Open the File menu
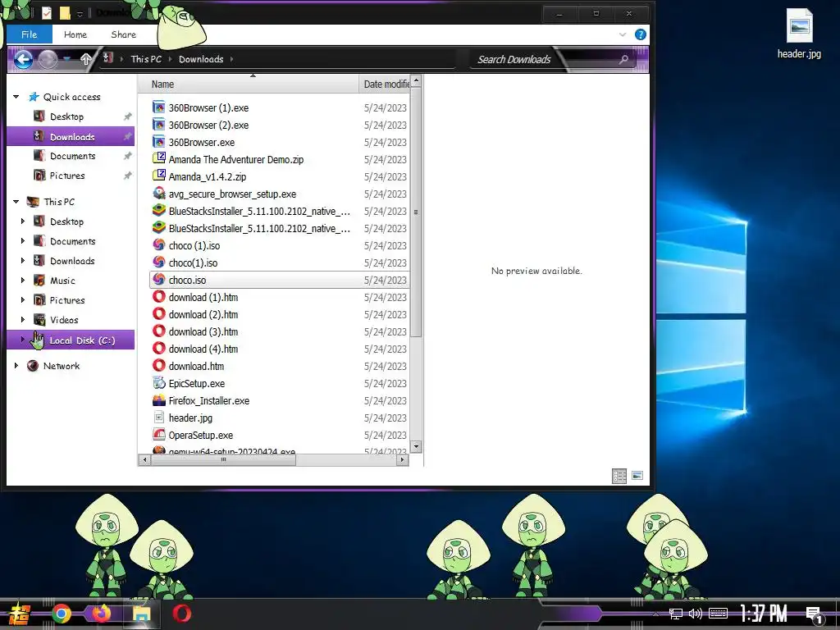This screenshot has height=630, width=840. coord(30,34)
